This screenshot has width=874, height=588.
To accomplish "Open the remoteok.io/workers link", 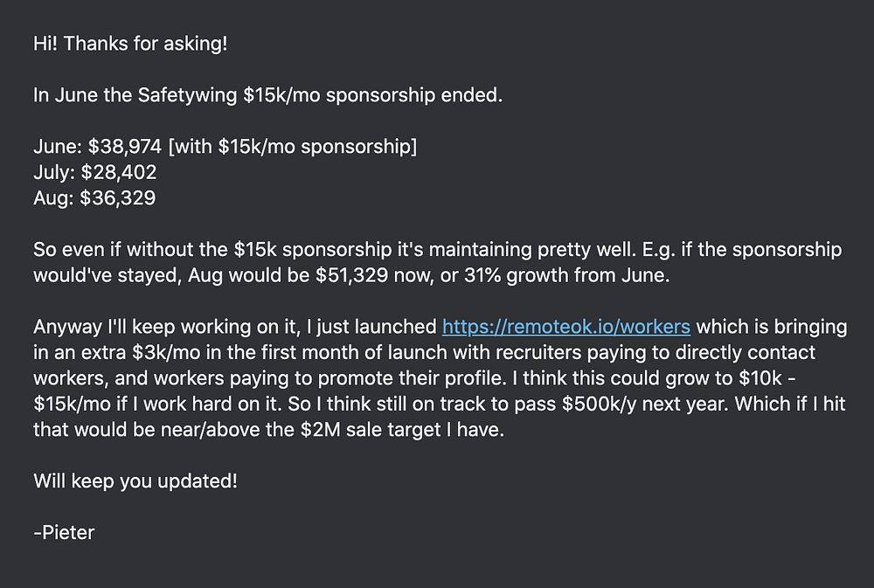I will point(566,327).
